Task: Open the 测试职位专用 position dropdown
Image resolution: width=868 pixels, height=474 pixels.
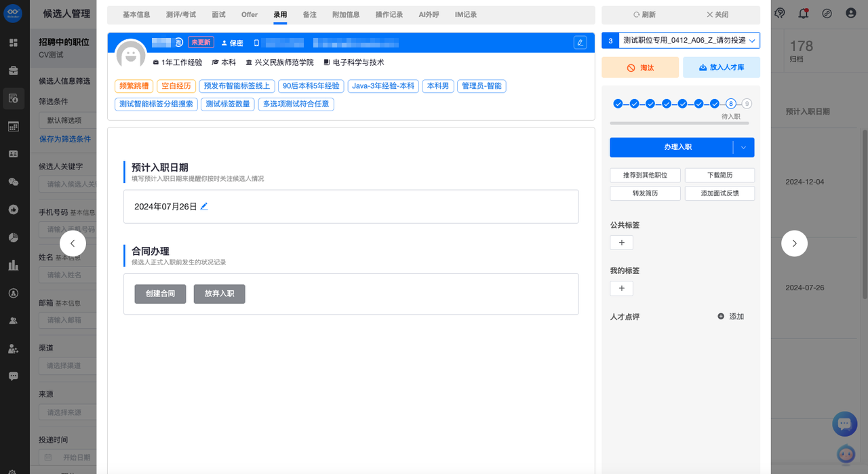Action: click(689, 41)
